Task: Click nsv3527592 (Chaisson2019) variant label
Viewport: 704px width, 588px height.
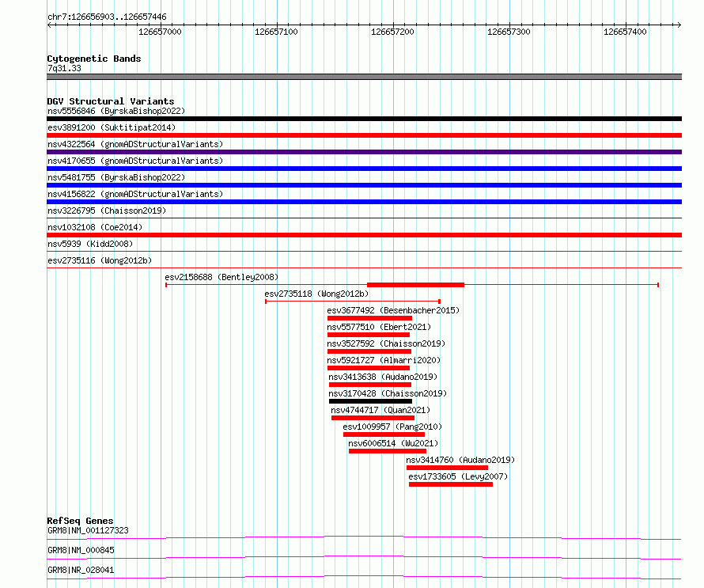Action: click(386, 343)
